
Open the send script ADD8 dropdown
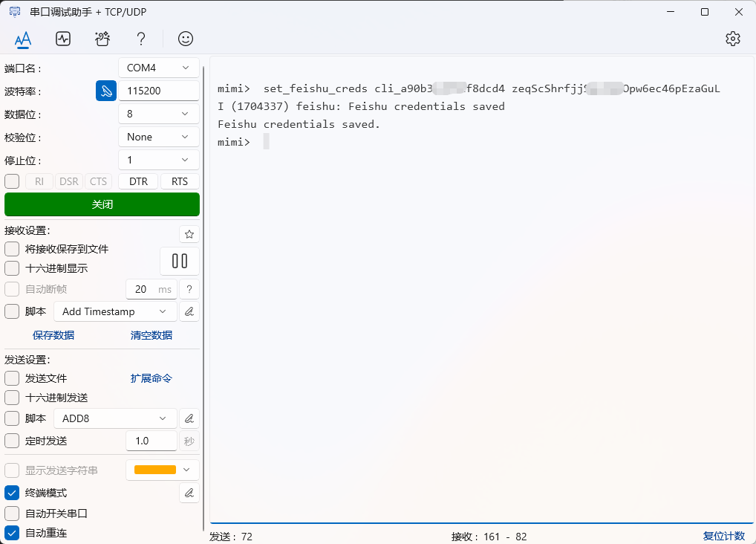point(115,418)
